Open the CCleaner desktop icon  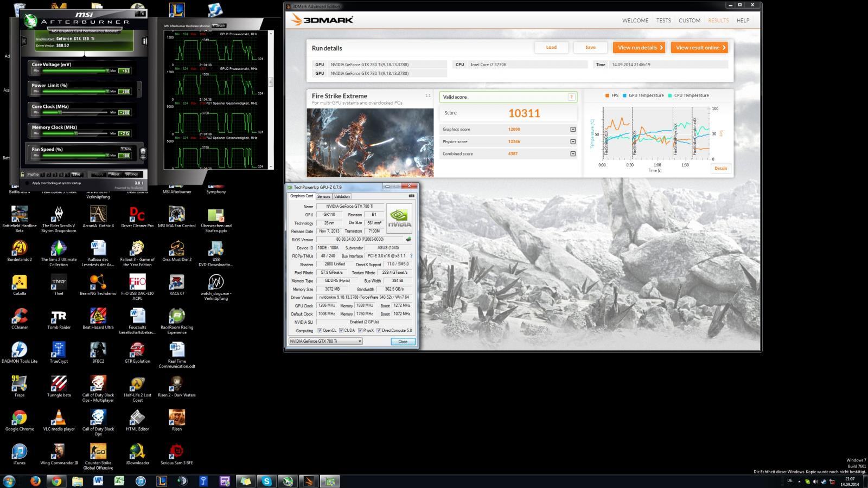[x=20, y=319]
